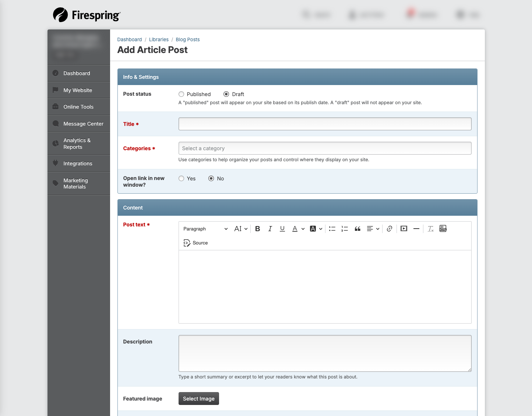Toggle italic formatting in the editor
This screenshot has height=416, width=532.
270,229
